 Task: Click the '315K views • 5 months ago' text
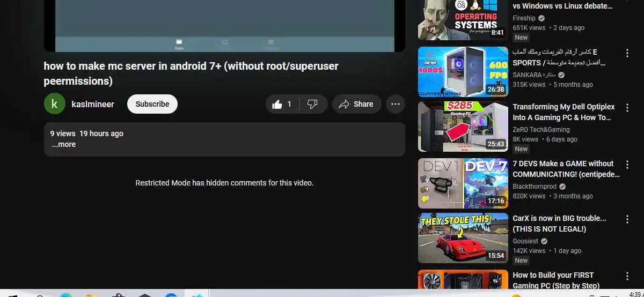pos(553,84)
